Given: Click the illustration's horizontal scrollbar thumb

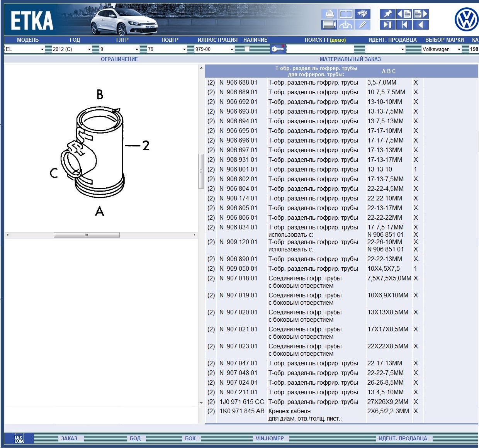Looking at the screenshot, I should [87, 235].
